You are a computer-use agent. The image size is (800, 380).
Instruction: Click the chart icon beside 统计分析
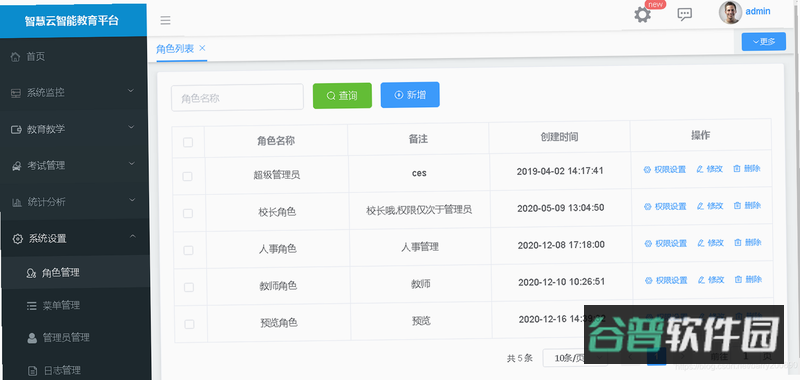pyautogui.click(x=17, y=202)
